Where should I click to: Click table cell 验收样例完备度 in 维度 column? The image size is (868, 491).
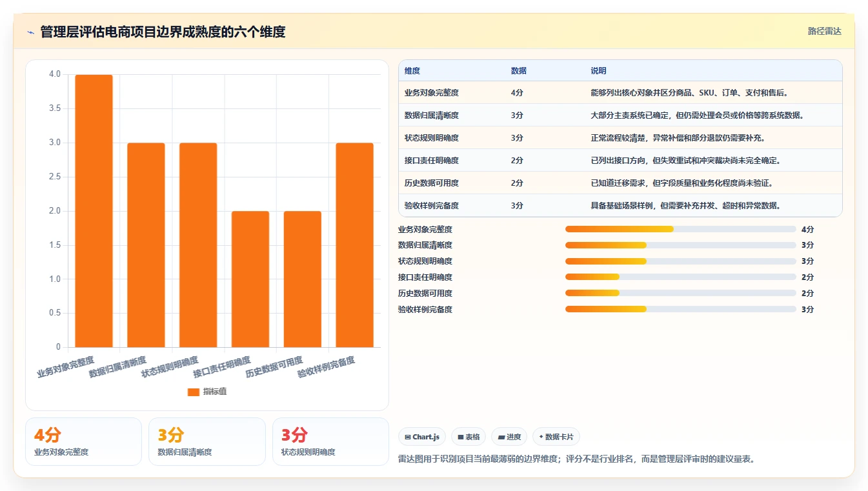[x=432, y=206]
